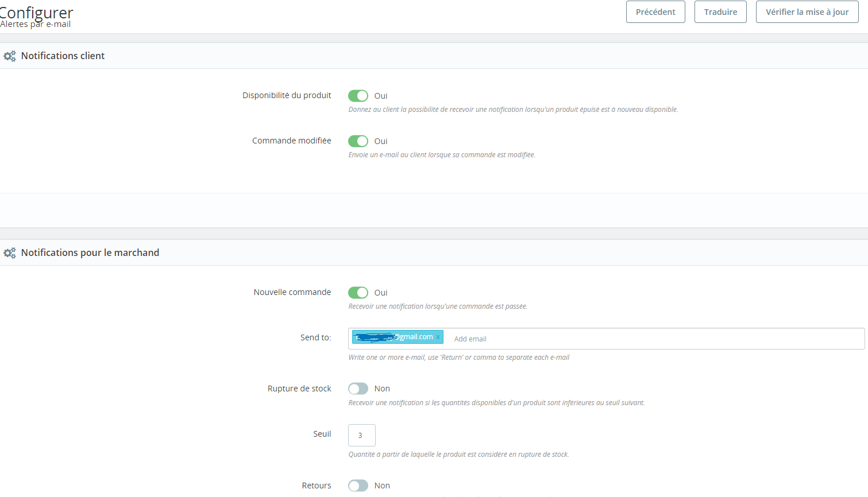Viewport: 868px width, 497px height.
Task: Click the Alertes par e-mail subtitle
Action: pos(36,24)
